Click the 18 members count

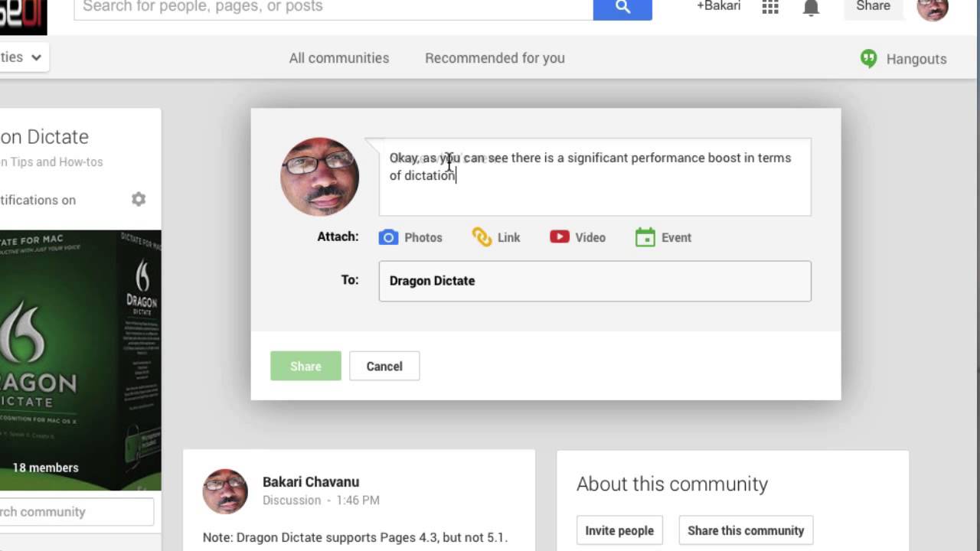tap(45, 468)
